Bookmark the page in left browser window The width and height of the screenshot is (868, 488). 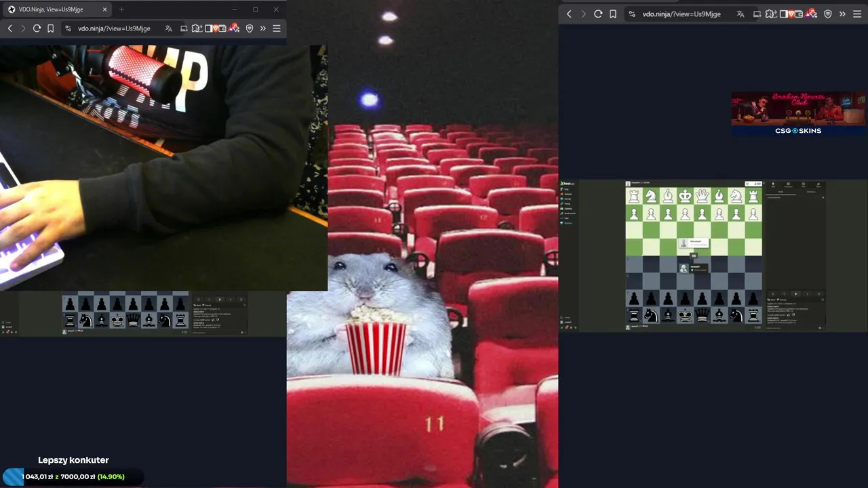point(50,28)
